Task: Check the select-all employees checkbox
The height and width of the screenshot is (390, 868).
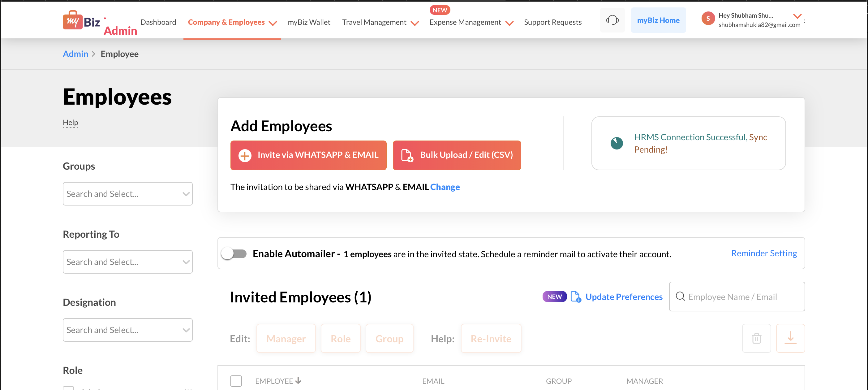Action: [x=236, y=381]
